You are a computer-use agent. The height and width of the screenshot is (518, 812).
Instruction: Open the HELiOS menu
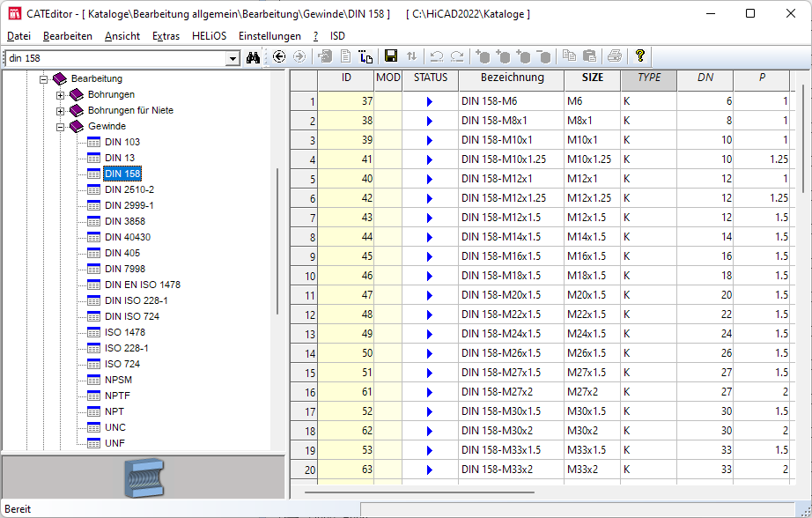pyautogui.click(x=209, y=36)
